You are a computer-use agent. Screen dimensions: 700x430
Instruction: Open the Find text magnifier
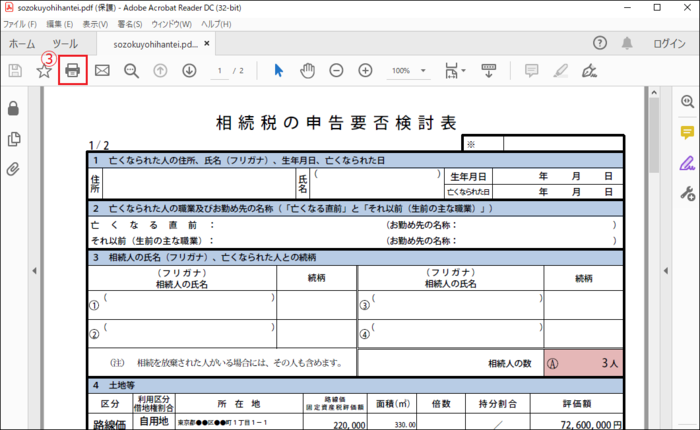tap(131, 71)
